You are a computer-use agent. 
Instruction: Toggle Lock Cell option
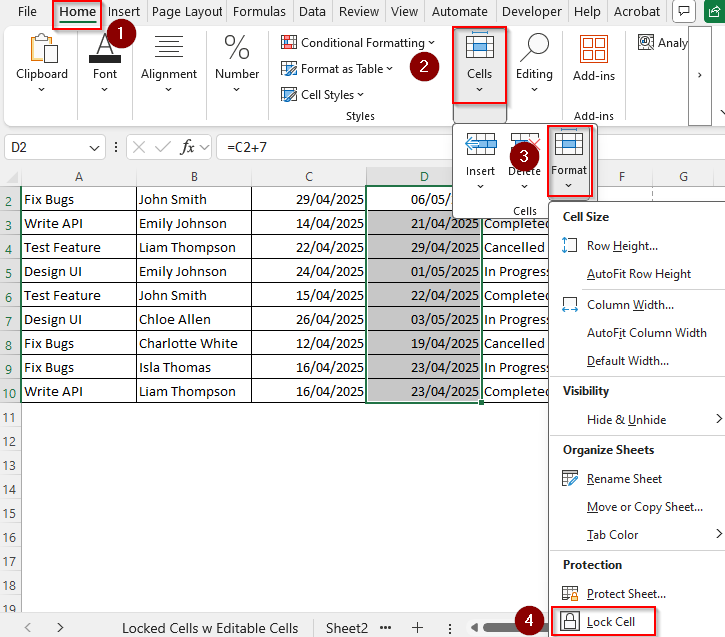coord(603,621)
